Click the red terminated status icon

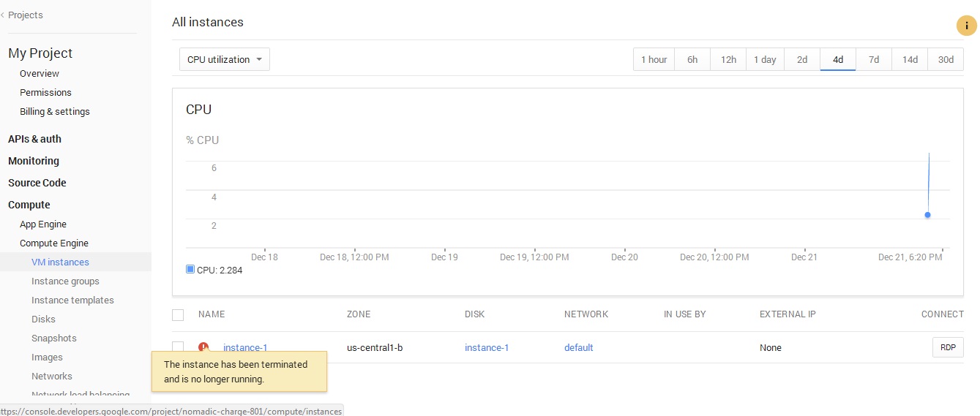tap(203, 348)
